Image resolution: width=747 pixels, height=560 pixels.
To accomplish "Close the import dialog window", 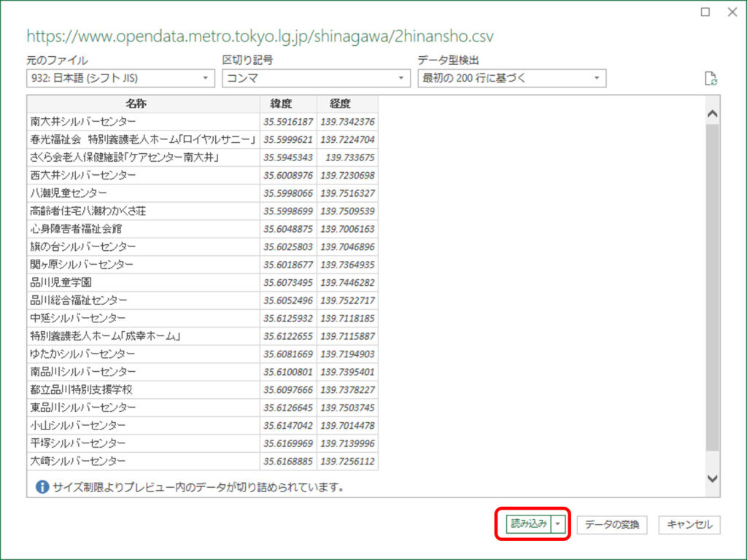I will click(x=732, y=12).
